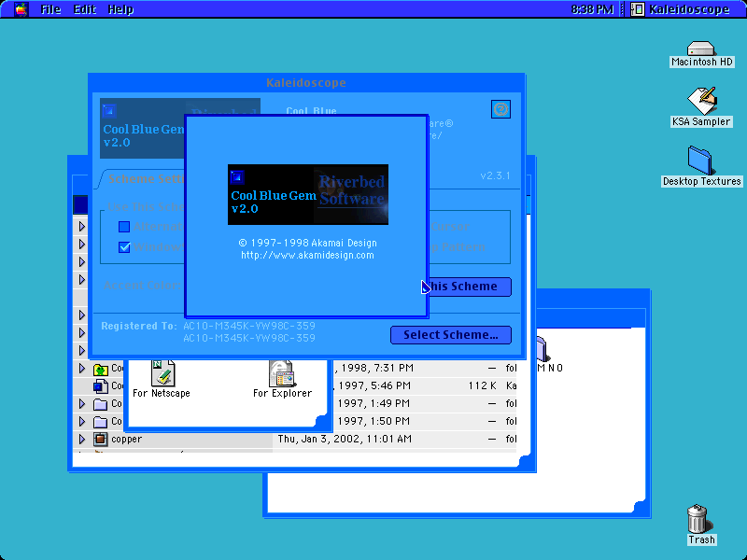
Task: Click the Cool Blue Gem preview behind splash
Action: [142, 128]
